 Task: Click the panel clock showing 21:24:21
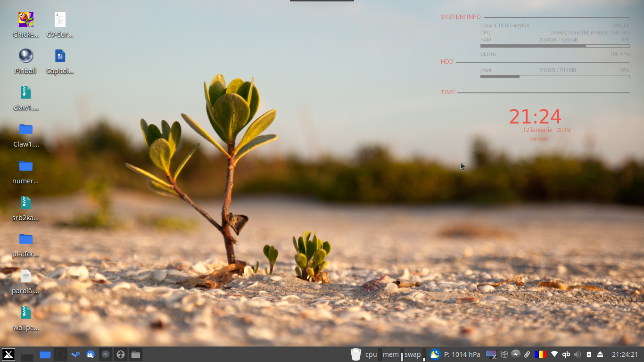(625, 354)
